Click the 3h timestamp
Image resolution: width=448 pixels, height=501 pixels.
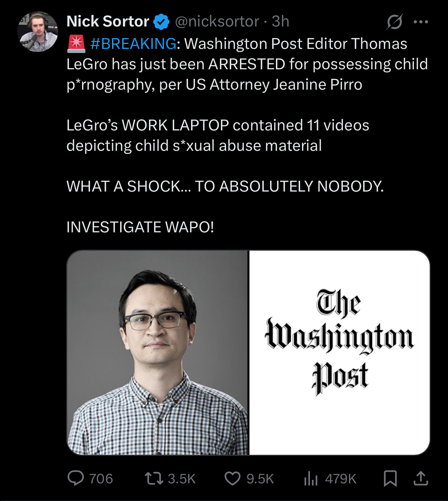click(x=280, y=21)
